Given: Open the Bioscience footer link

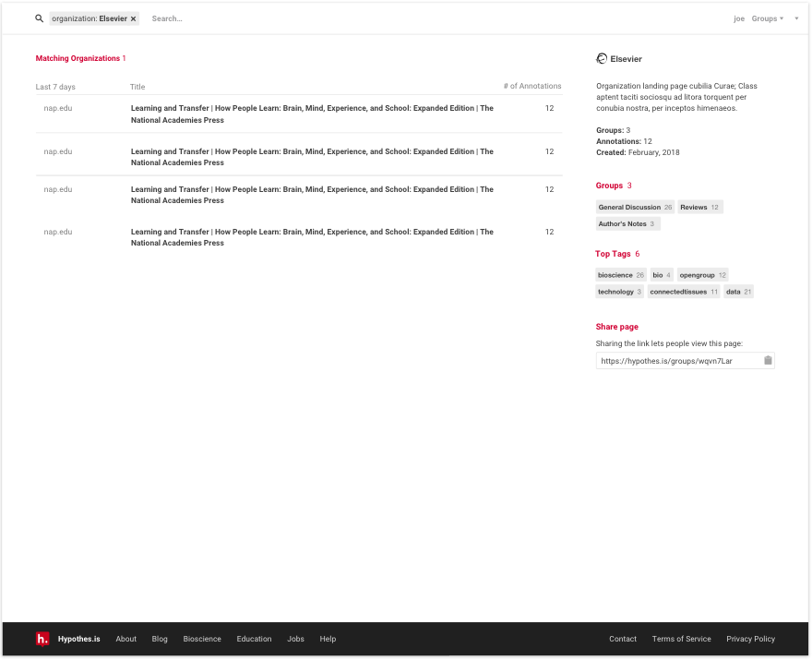Looking at the screenshot, I should (x=202, y=639).
